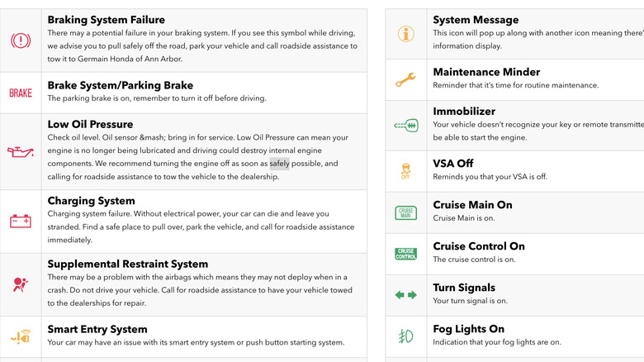
Task: Click the Turn Signals green arrows icon
Action: click(x=406, y=294)
